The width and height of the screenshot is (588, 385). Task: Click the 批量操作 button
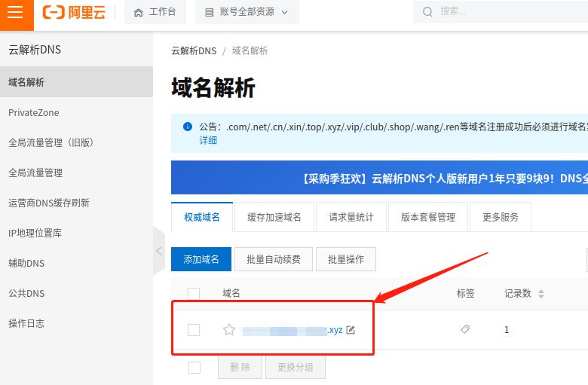(346, 259)
